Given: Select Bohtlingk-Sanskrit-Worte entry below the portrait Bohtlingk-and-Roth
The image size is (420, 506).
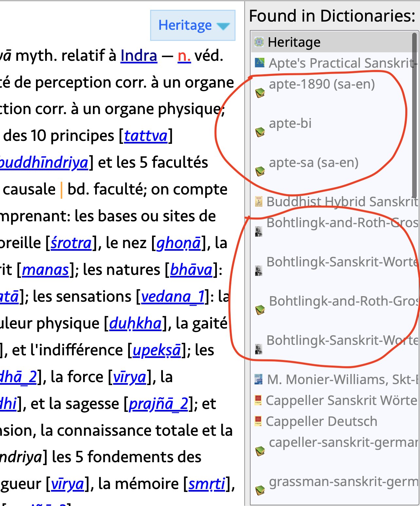Looking at the screenshot, I should tap(334, 270).
